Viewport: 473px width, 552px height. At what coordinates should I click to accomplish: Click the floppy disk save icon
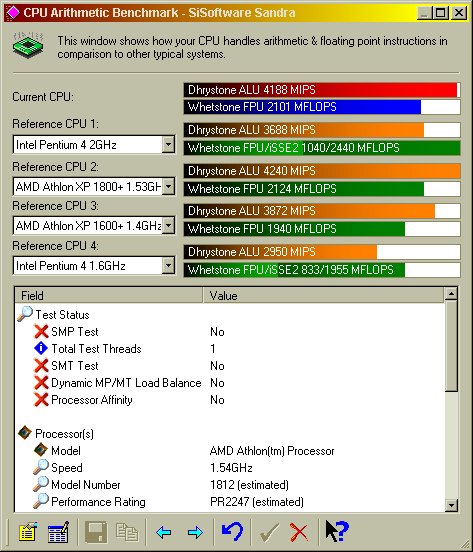(96, 532)
